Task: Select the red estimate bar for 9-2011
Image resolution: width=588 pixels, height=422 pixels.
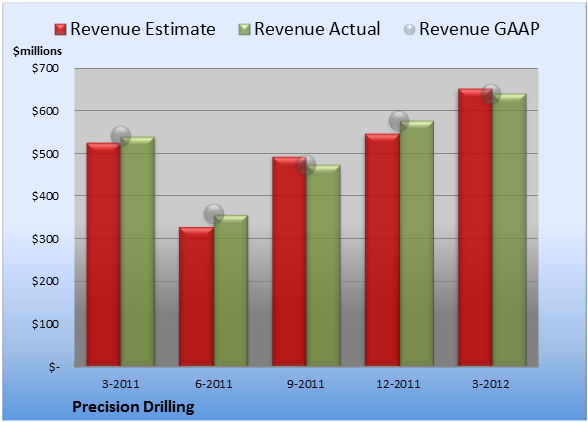Action: coord(289,261)
